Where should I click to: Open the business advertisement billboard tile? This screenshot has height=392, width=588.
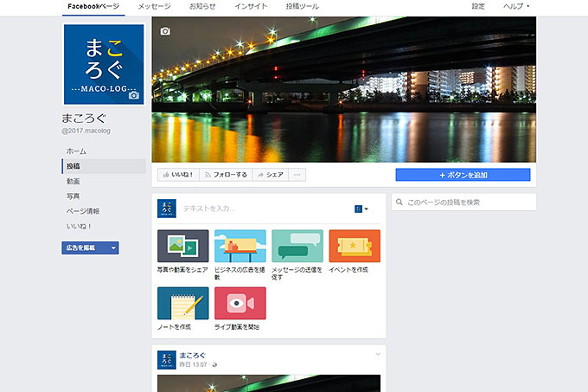(240, 246)
